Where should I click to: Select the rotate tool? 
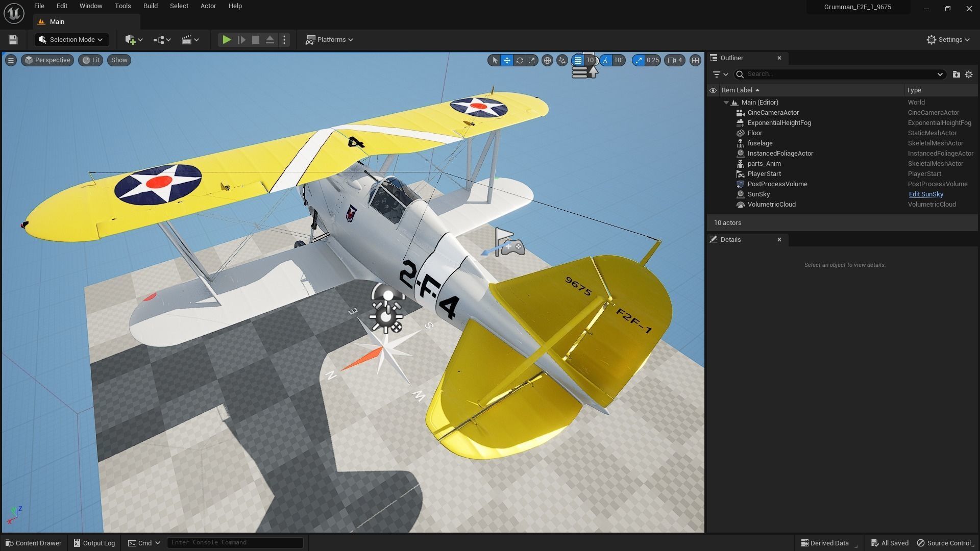520,60
